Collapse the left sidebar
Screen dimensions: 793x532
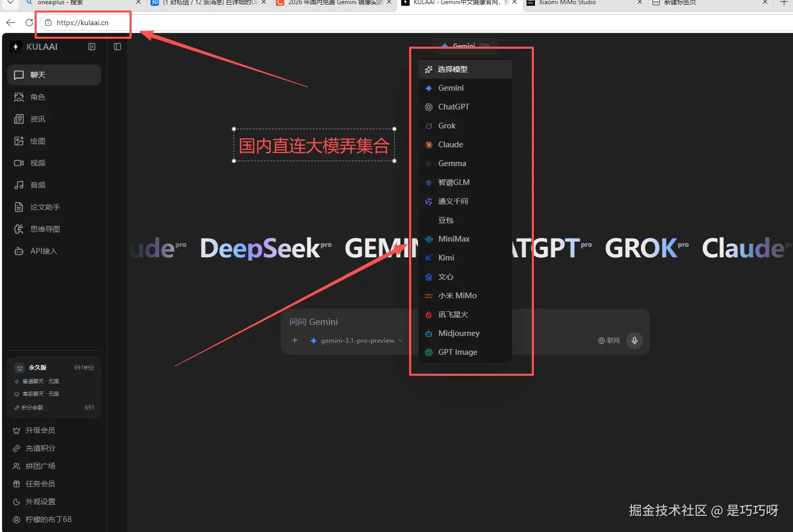click(x=92, y=47)
